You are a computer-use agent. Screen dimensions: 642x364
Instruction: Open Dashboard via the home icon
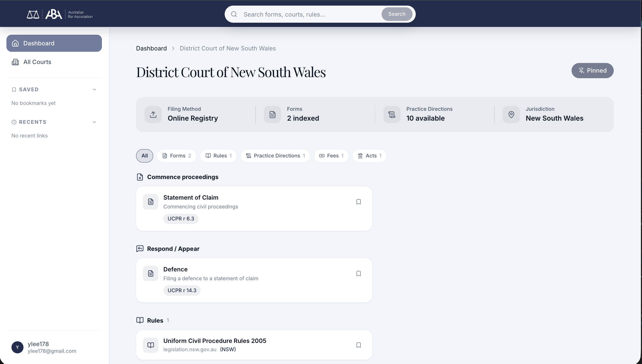[15, 43]
